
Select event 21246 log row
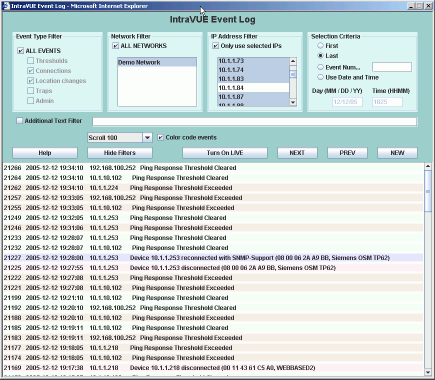tap(213, 228)
